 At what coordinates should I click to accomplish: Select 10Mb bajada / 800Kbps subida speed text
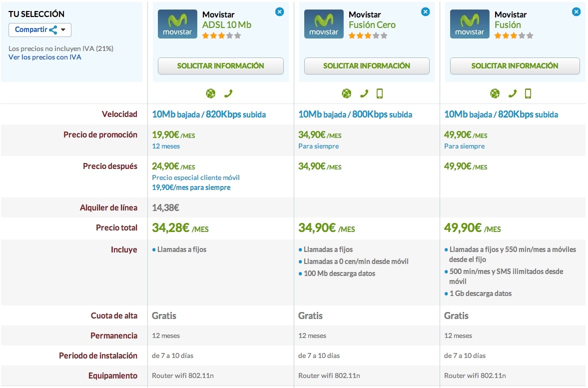point(355,114)
